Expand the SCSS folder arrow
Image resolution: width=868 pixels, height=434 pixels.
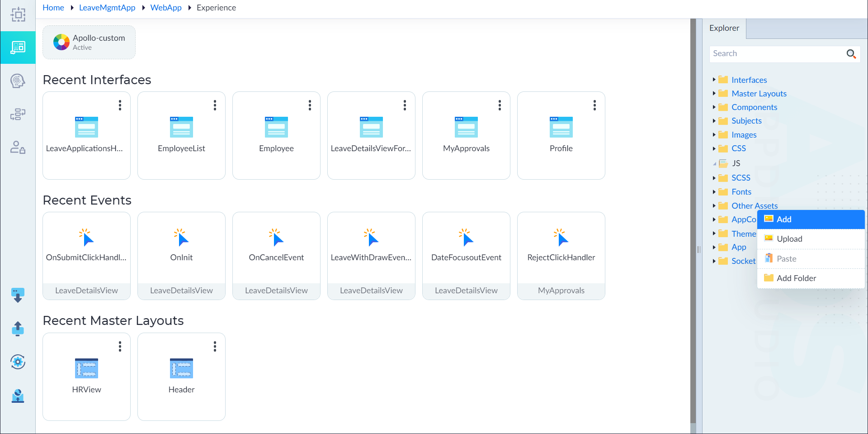(x=714, y=178)
